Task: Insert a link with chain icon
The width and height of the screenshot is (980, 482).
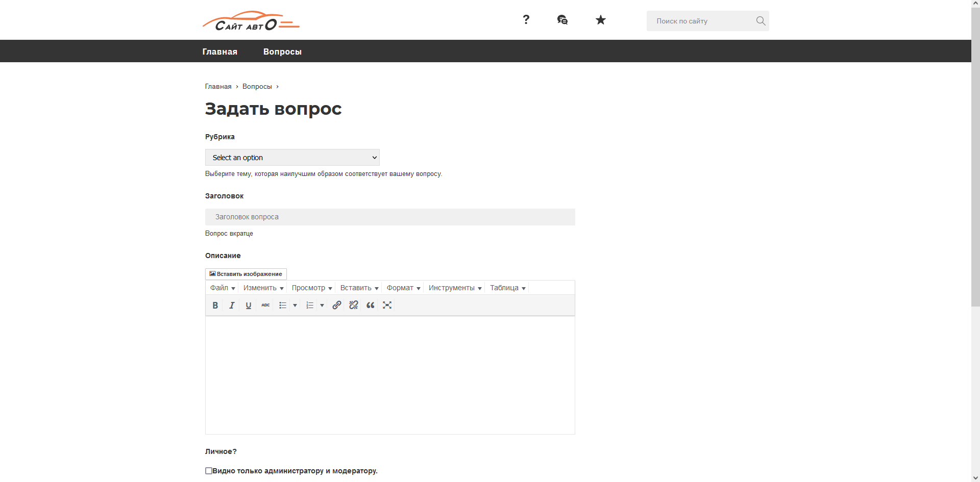Action: click(337, 305)
